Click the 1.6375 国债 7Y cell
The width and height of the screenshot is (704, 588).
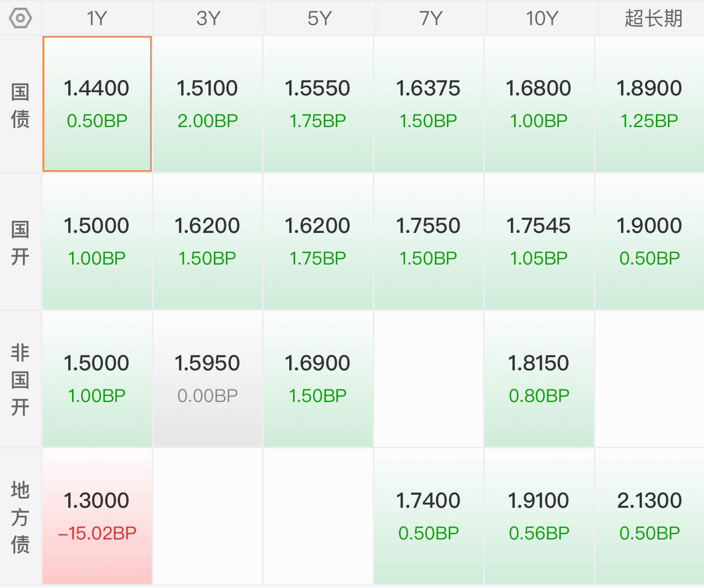pos(428,104)
